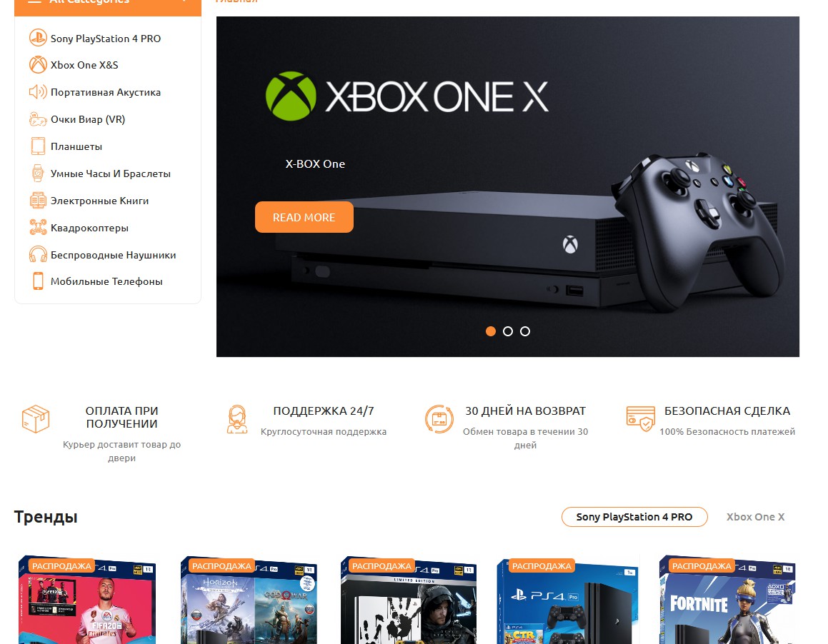Click the drone icon for Квадрокоптеры
This screenshot has width=828, height=644.
click(x=38, y=228)
